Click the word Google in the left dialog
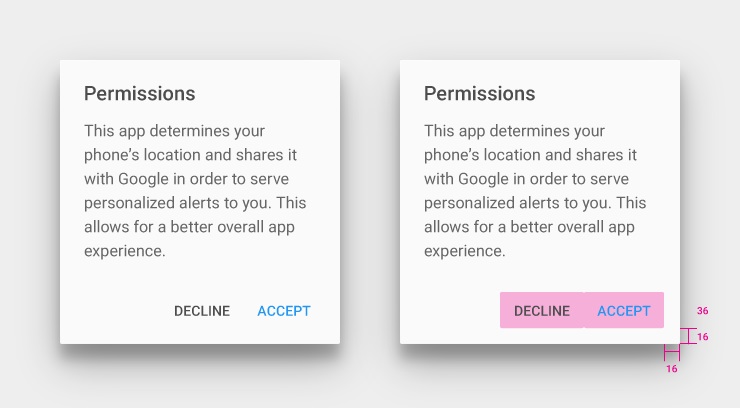Viewport: 740px width, 408px height. (143, 179)
